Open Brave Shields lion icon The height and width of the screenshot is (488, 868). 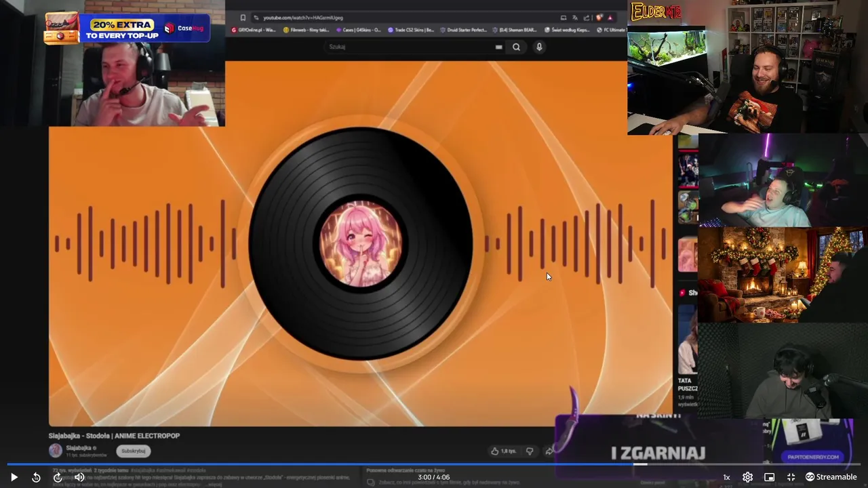(x=599, y=18)
